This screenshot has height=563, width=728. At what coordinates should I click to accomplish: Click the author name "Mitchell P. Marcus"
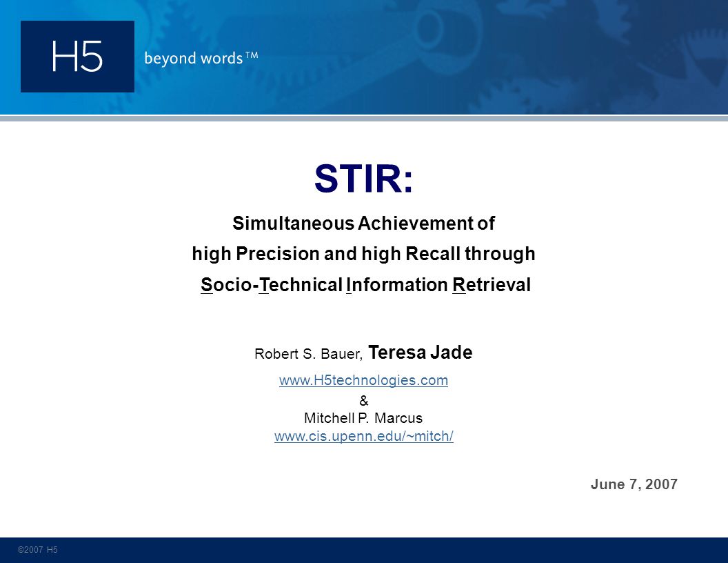click(363, 418)
